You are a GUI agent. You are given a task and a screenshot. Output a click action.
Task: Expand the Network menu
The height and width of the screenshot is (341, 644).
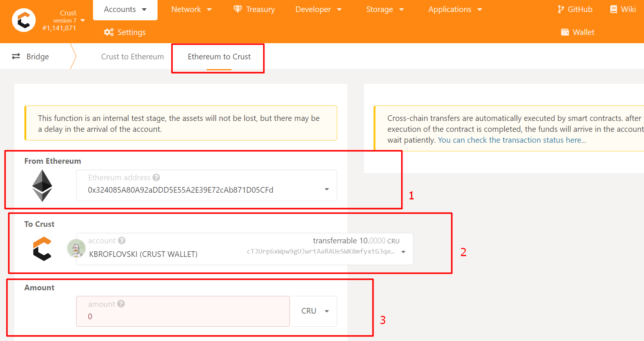[x=191, y=10]
